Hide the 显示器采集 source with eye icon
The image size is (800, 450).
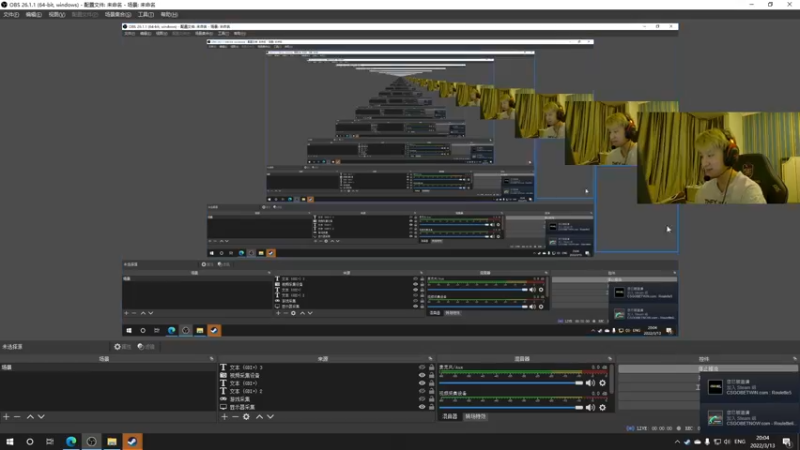pyautogui.click(x=422, y=407)
